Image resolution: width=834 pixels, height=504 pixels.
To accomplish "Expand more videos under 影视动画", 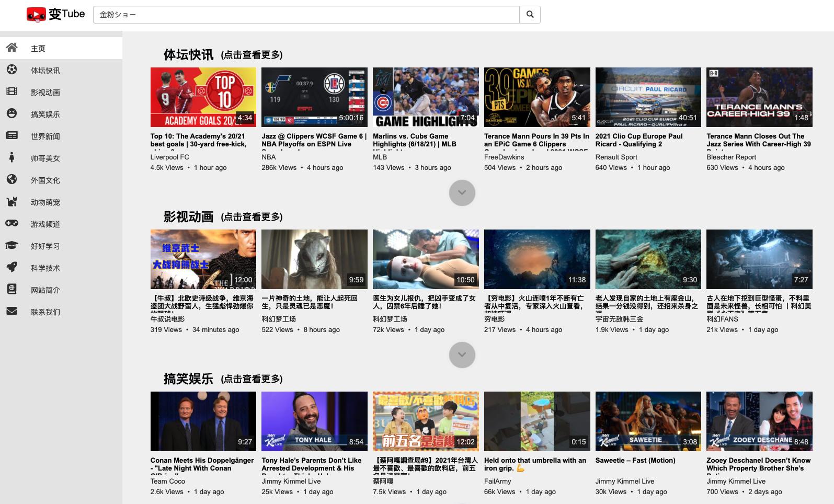I will point(462,355).
